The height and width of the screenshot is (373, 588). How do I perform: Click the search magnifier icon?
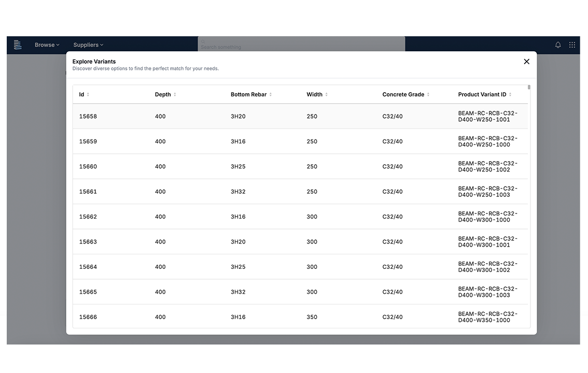pos(203,41)
